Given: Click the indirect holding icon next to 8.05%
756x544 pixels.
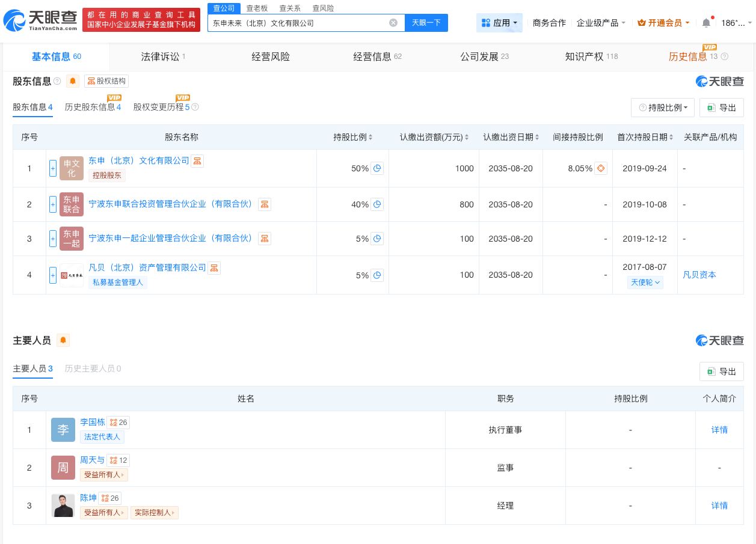Looking at the screenshot, I should (600, 168).
